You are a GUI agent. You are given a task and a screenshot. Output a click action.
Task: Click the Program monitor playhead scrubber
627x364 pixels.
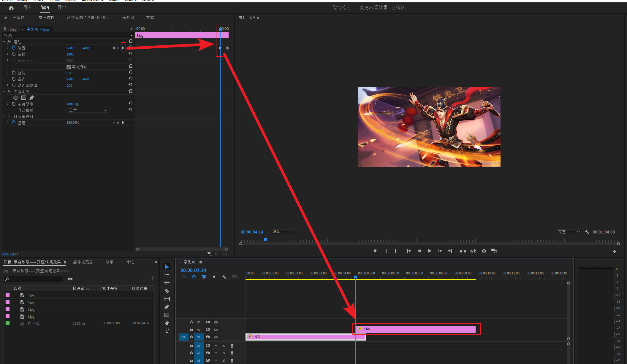[266, 239]
